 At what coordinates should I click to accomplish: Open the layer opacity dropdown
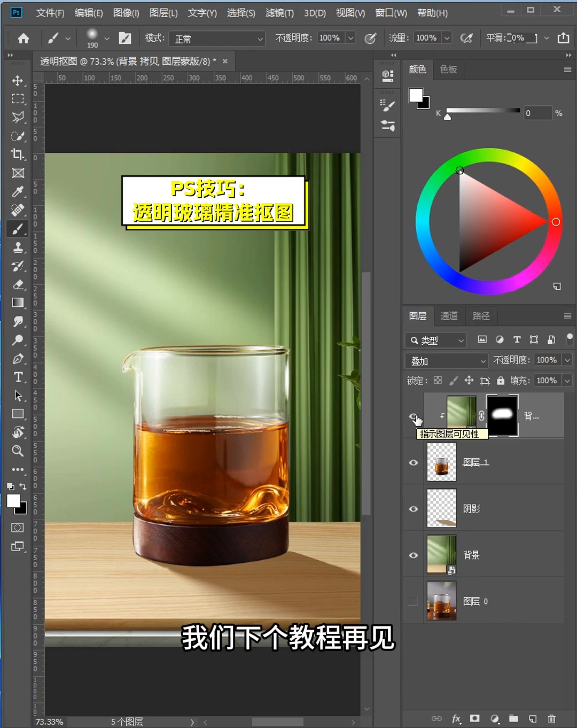coord(566,360)
